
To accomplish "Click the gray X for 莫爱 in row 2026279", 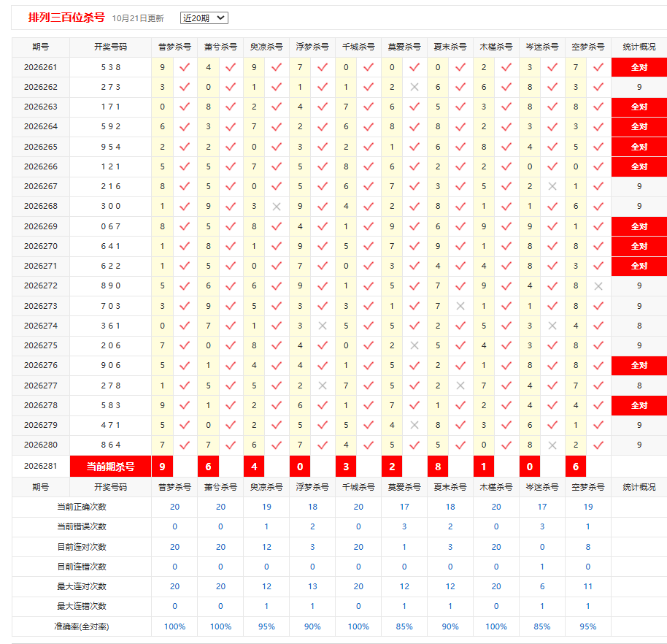I will (415, 425).
